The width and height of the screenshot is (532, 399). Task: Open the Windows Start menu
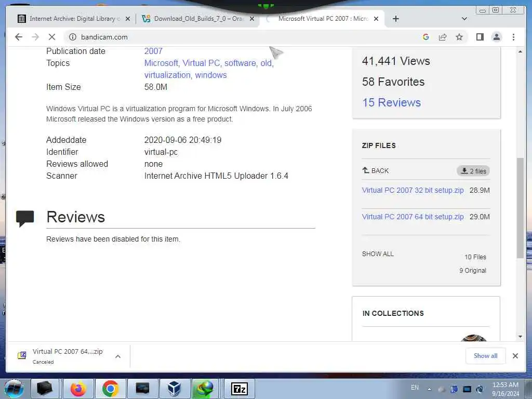click(x=14, y=389)
